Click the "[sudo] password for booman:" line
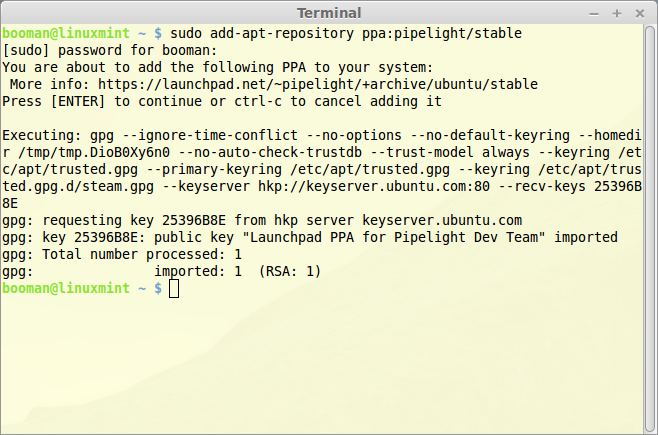This screenshot has height=435, width=658. pos(110,50)
